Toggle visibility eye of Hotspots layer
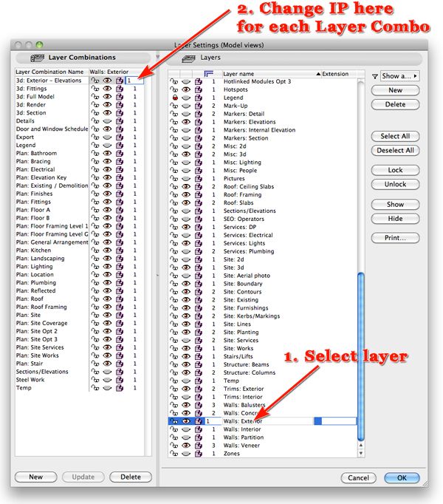 (186, 89)
